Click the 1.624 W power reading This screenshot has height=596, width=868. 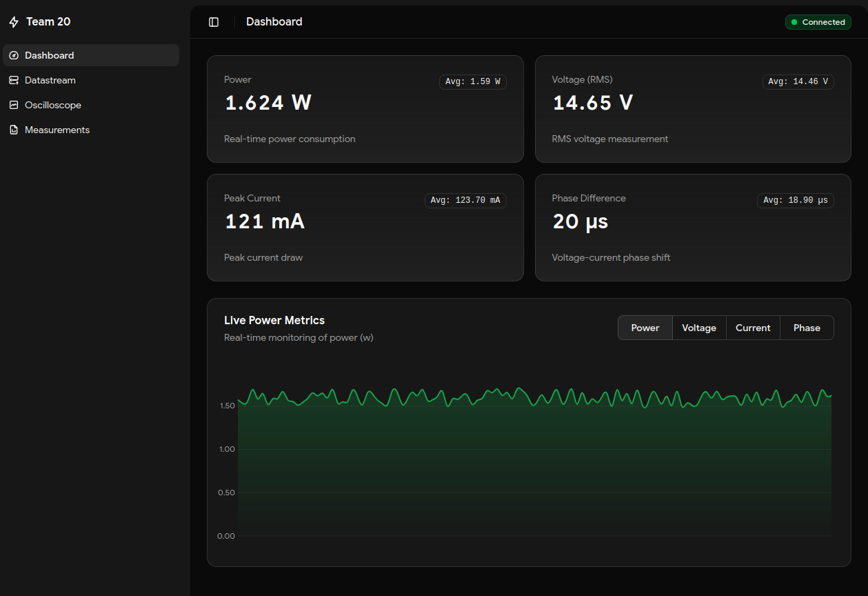click(268, 103)
